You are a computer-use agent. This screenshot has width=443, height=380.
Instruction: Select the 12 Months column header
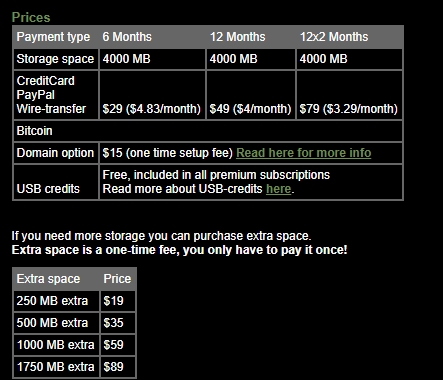point(237,37)
